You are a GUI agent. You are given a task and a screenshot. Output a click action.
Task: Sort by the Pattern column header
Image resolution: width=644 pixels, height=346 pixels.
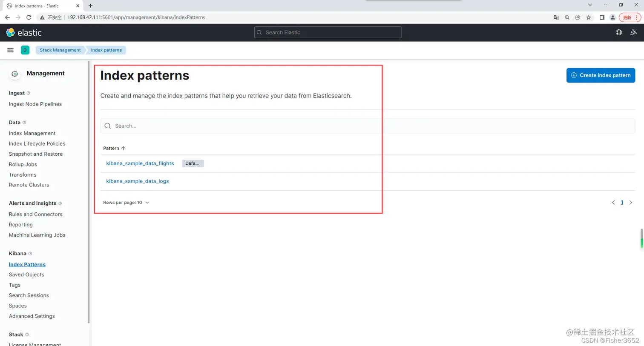(x=114, y=148)
